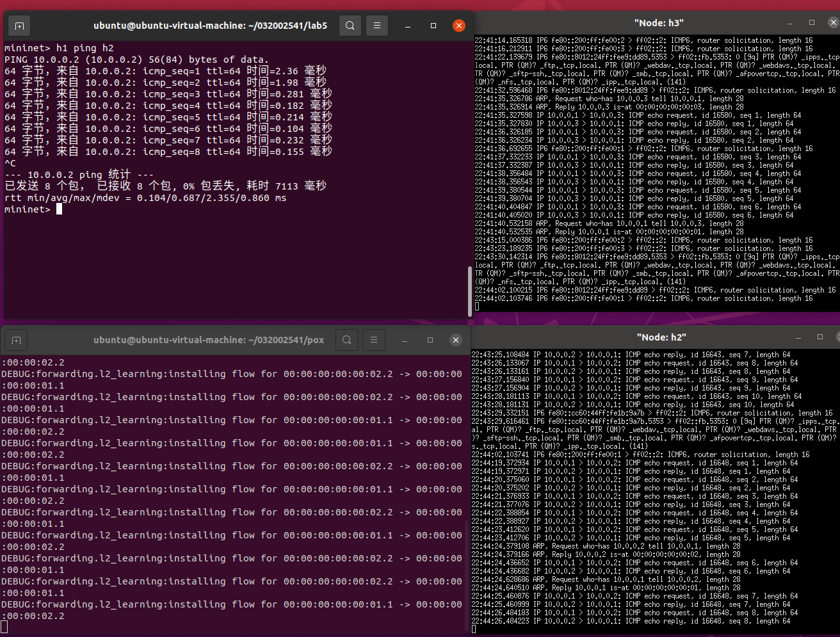This screenshot has width=840, height=637.
Task: Select the icmp_seq=3 ping reply line
Action: click(x=168, y=94)
